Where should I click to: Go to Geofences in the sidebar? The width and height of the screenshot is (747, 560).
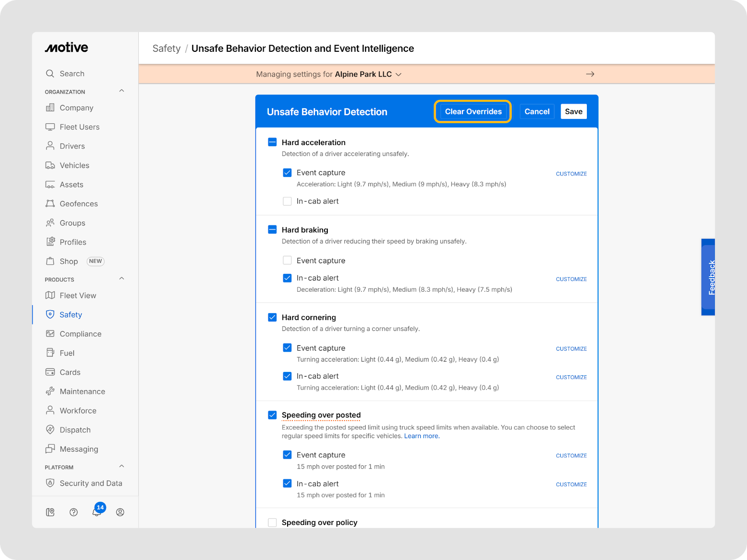click(x=78, y=204)
